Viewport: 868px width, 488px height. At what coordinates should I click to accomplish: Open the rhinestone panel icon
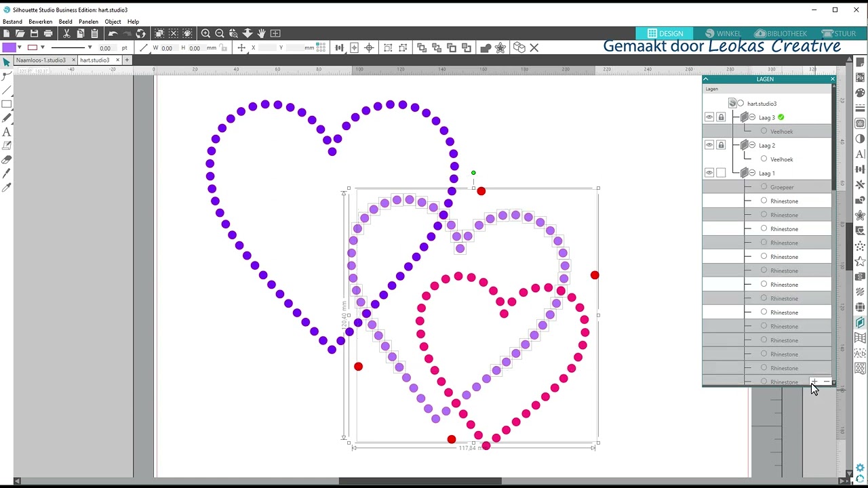861,247
